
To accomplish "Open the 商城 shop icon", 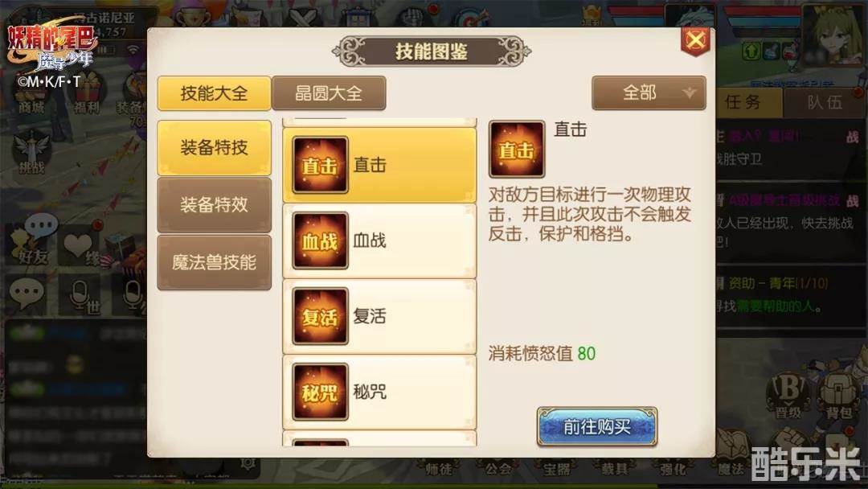I will (x=31, y=99).
